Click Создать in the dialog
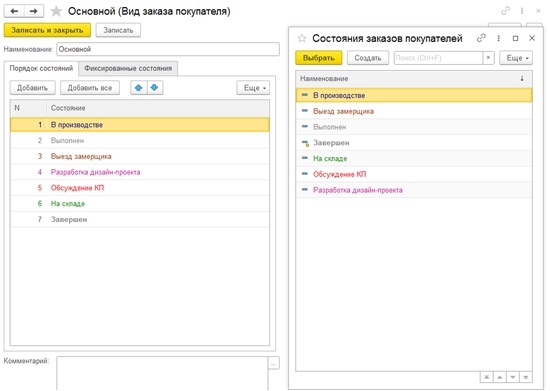This screenshot has width=550, height=391. click(368, 58)
